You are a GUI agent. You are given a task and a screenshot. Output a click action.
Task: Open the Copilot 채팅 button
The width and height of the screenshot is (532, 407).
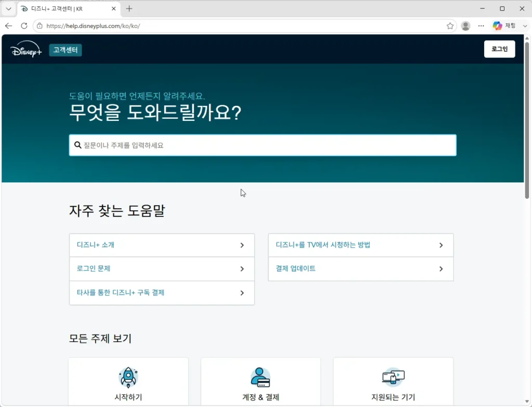(504, 26)
